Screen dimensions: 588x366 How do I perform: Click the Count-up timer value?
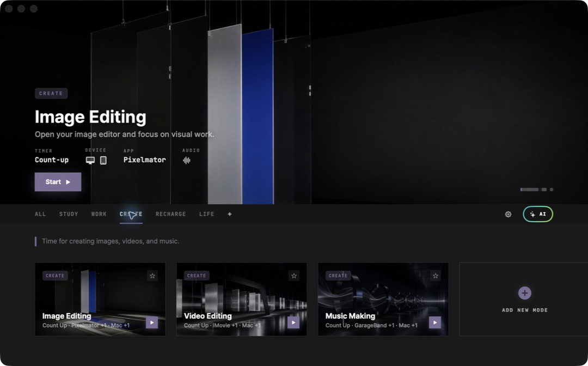click(52, 160)
